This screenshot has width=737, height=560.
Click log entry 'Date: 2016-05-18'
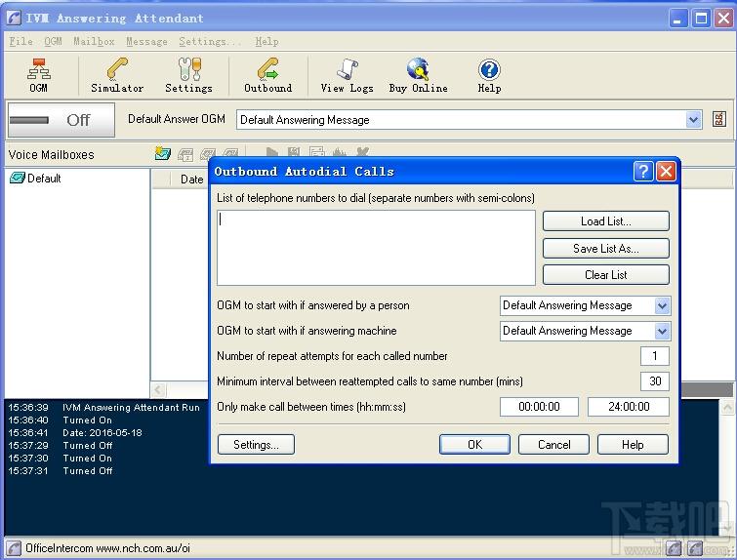click(102, 433)
